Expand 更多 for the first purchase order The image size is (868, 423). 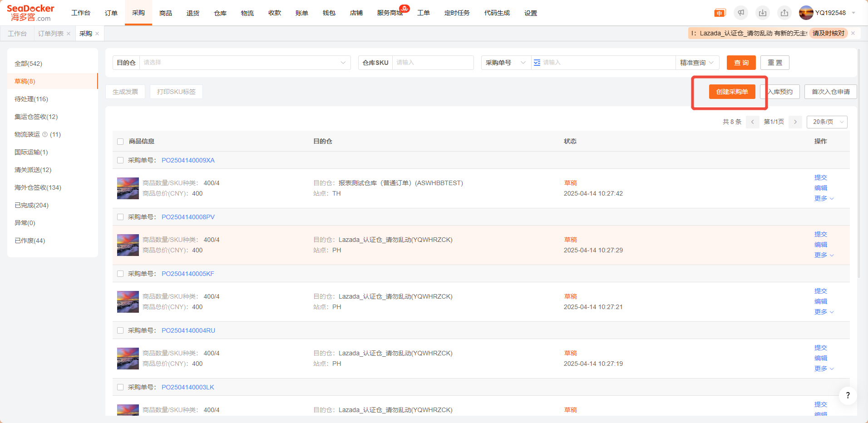pos(824,198)
